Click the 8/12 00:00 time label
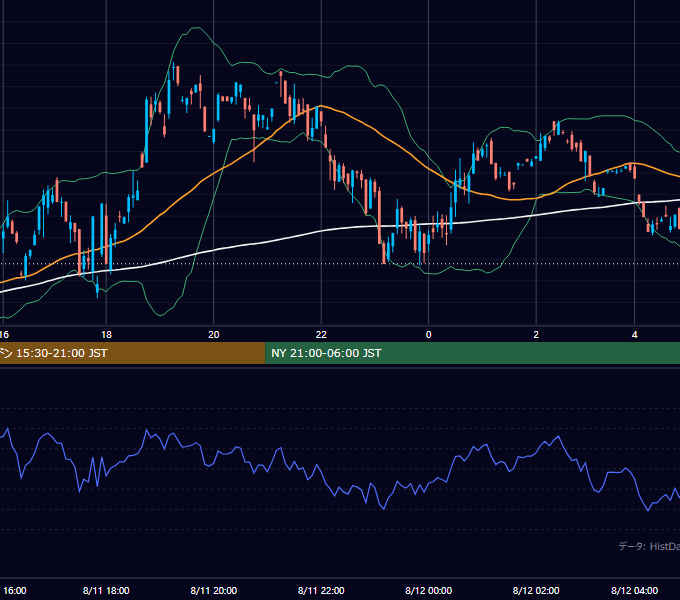Viewport: 680px width, 600px height. [428, 590]
